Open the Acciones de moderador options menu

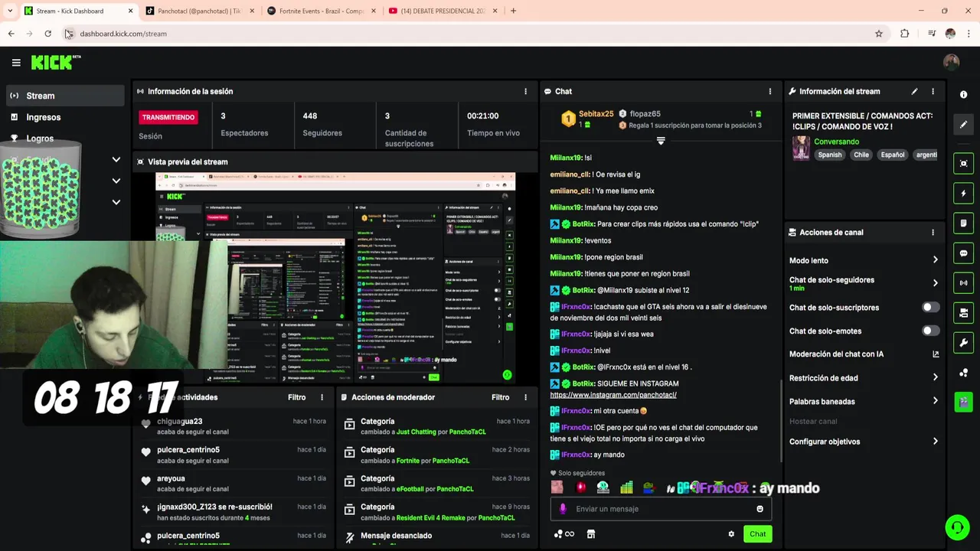(525, 397)
